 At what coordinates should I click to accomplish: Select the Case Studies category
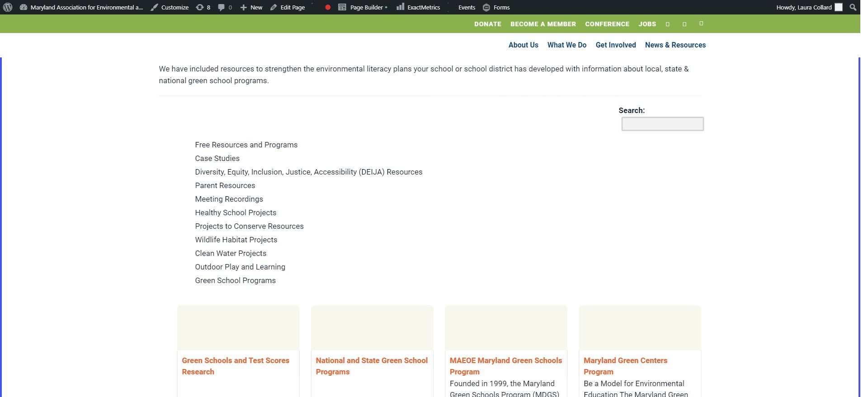coord(217,158)
